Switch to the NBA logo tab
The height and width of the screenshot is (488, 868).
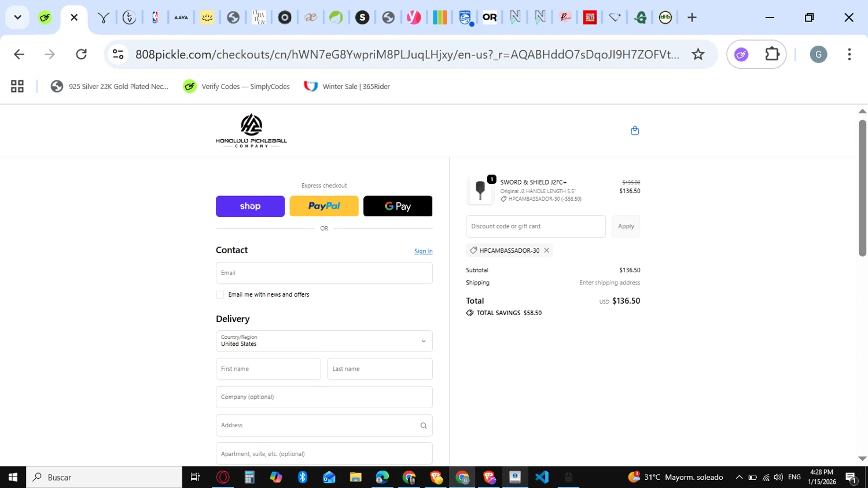155,17
